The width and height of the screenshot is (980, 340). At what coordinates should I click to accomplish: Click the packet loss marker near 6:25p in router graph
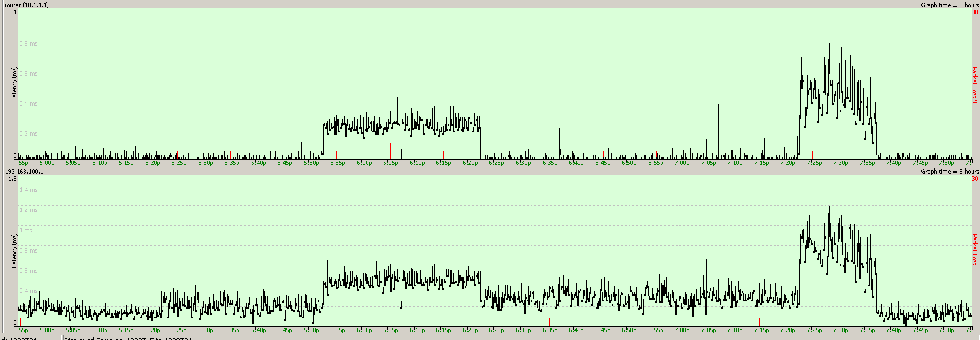tap(497, 155)
